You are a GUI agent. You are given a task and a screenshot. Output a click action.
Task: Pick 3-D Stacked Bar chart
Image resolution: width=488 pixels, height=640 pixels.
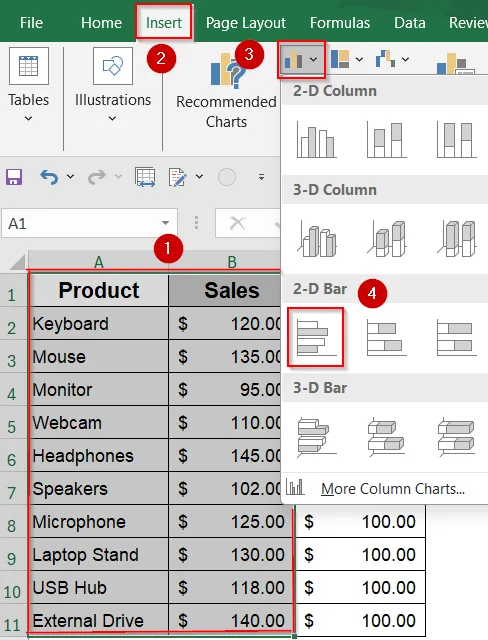point(386,436)
